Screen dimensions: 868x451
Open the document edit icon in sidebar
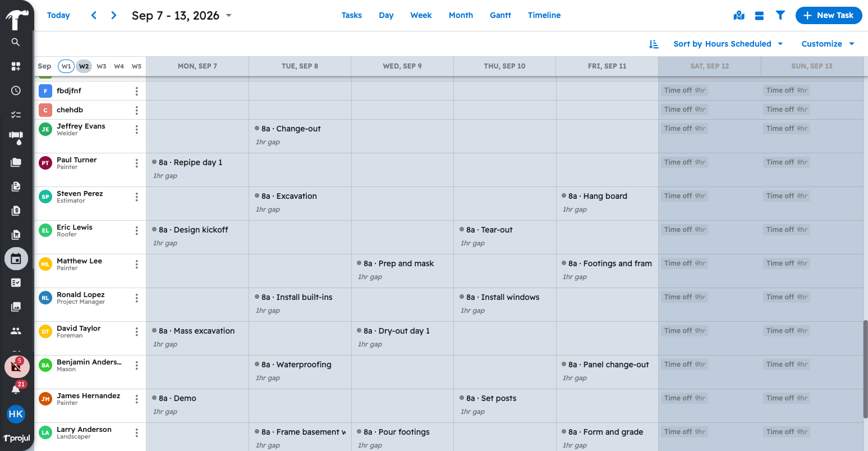click(x=16, y=186)
